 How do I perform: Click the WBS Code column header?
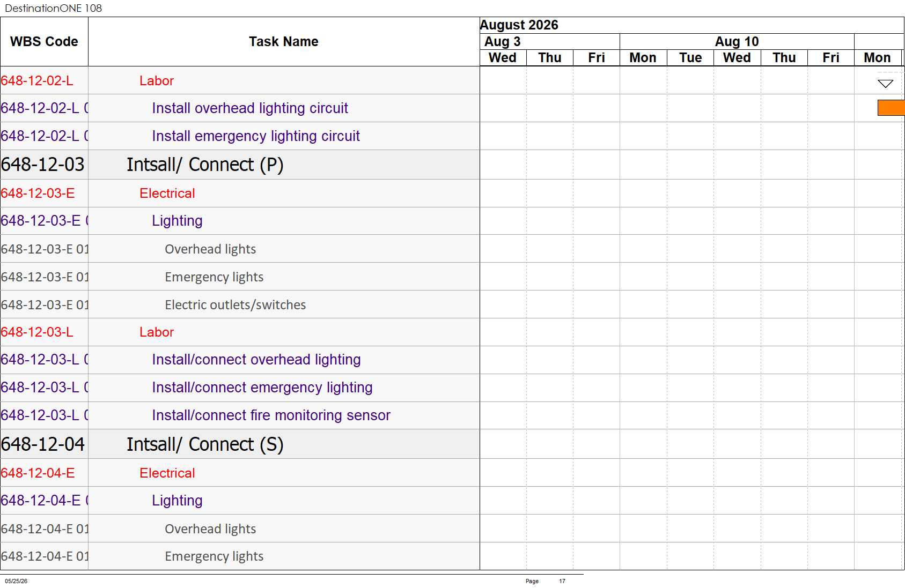44,42
